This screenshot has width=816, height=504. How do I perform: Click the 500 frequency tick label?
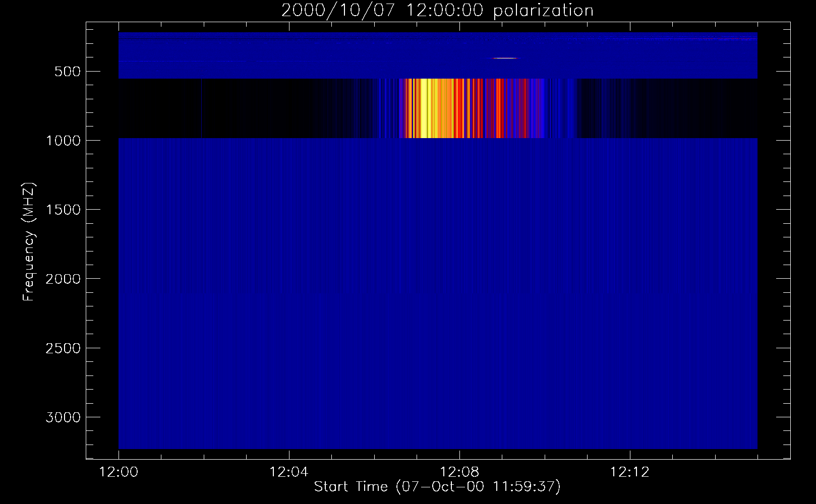click(68, 72)
